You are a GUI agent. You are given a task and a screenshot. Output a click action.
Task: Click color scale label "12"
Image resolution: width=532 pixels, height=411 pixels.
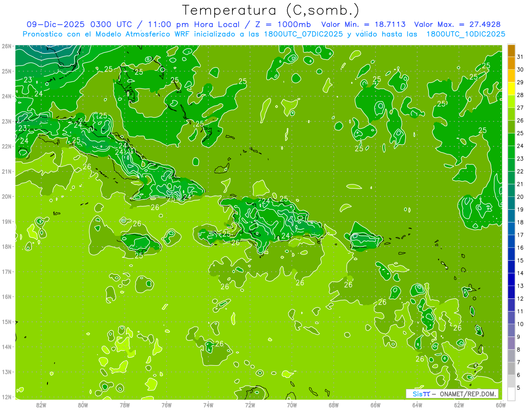(520, 298)
